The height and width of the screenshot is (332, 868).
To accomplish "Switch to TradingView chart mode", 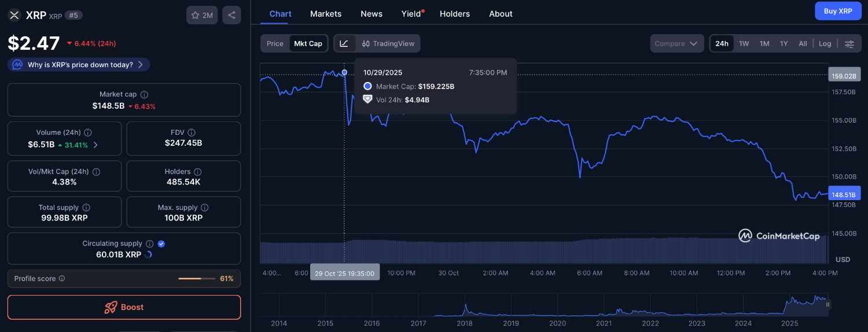I will [388, 43].
